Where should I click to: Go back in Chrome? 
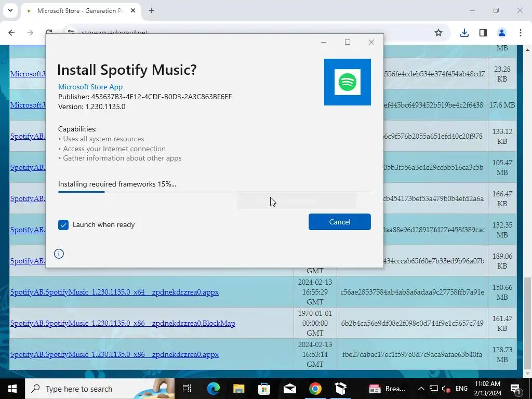coord(11,33)
